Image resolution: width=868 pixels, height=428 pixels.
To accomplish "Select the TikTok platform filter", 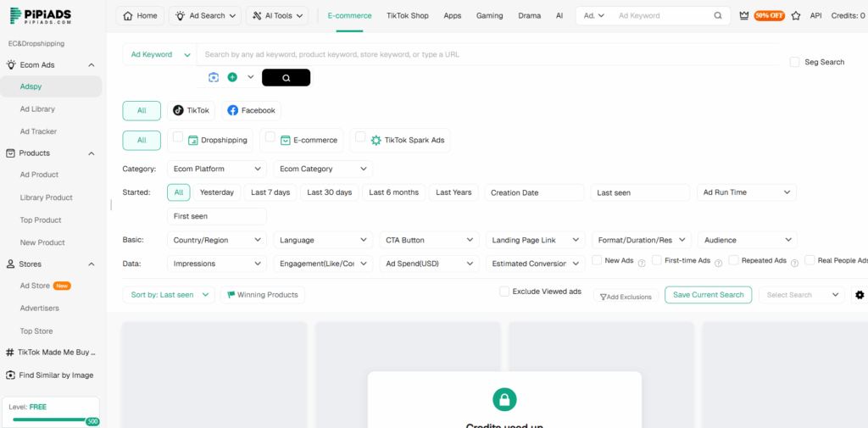I will (x=192, y=111).
